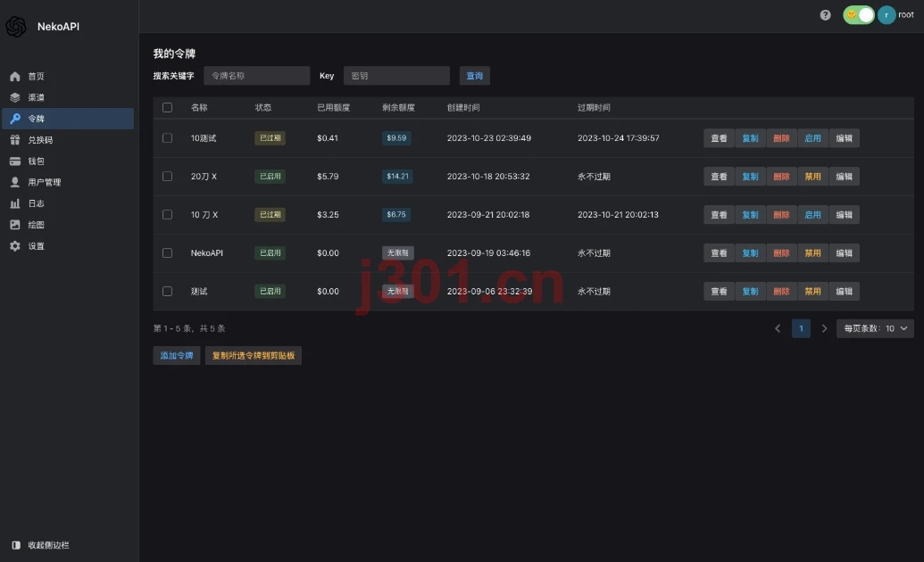Viewport: 924px width, 562px height.
Task: Click the 查询 search button
Action: click(x=474, y=76)
